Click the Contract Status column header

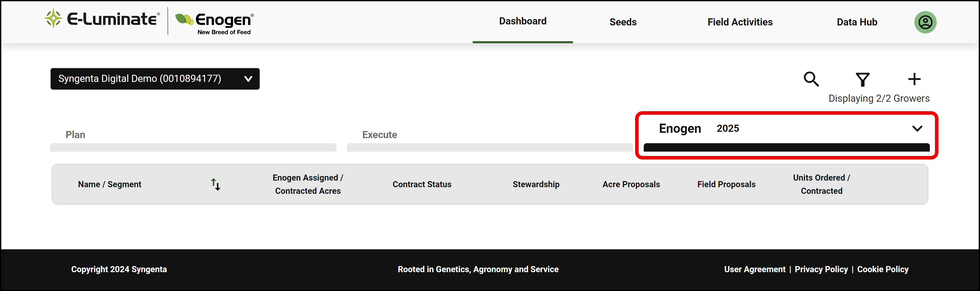coord(422,184)
